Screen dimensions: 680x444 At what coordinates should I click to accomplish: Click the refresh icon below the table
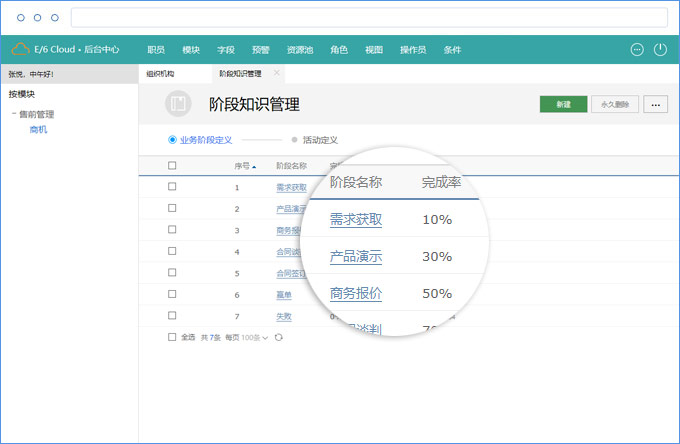coord(279,338)
